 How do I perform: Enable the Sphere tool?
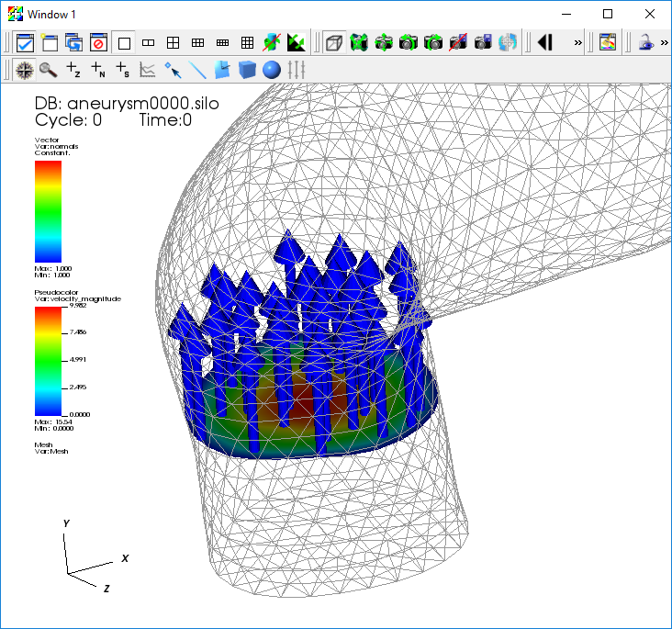pos(272,70)
